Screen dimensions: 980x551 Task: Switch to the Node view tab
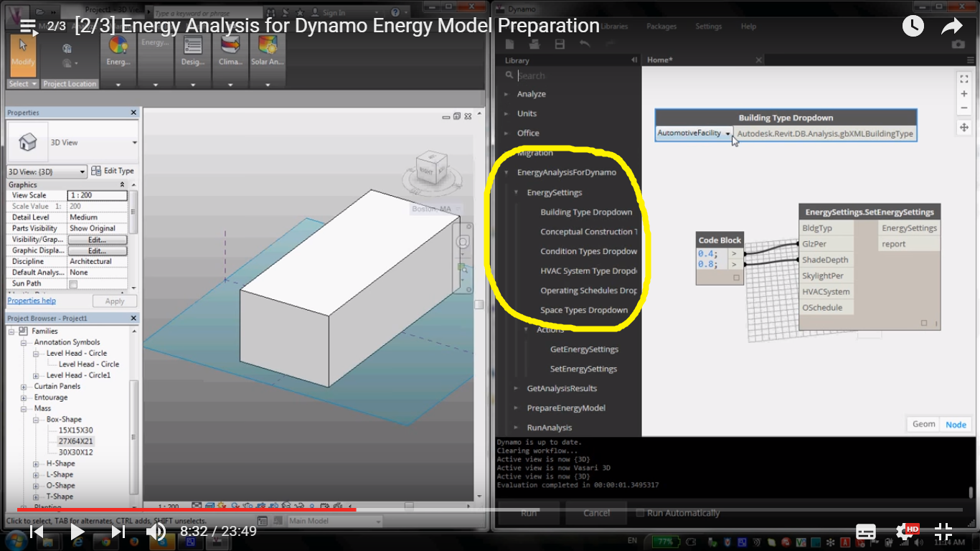(x=956, y=424)
